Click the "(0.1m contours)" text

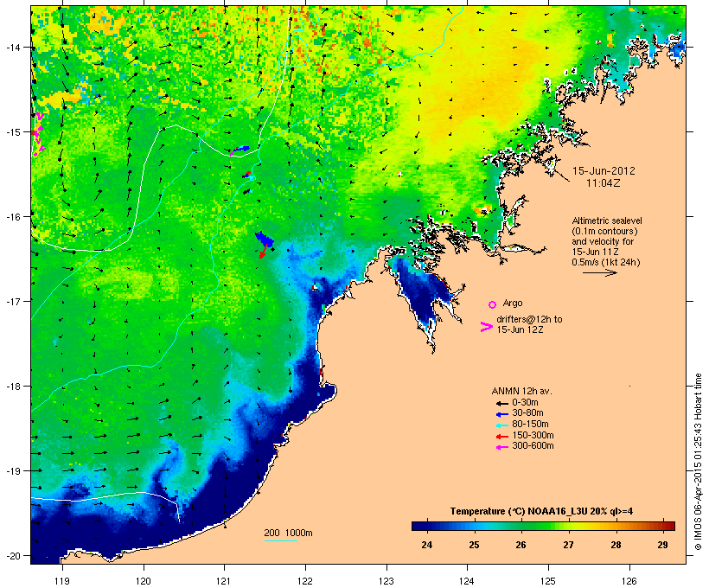604,231
